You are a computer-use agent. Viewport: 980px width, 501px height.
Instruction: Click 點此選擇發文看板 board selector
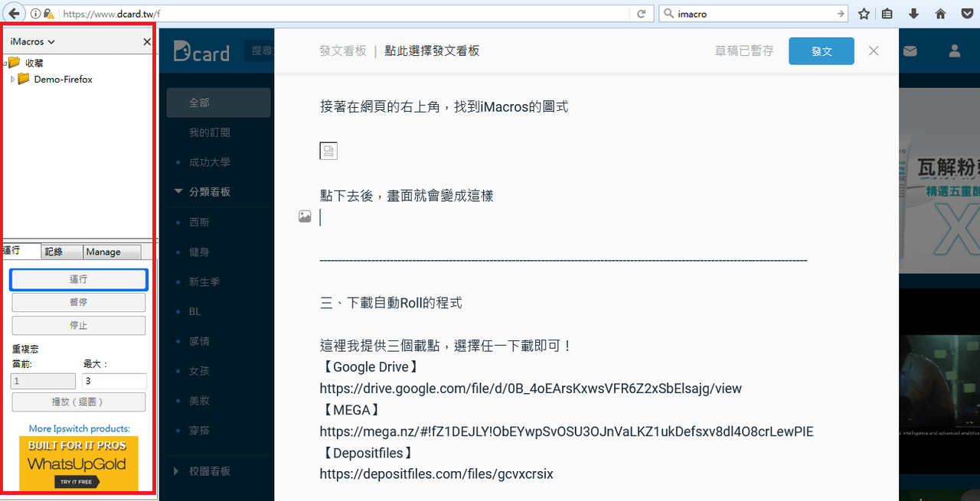click(433, 51)
